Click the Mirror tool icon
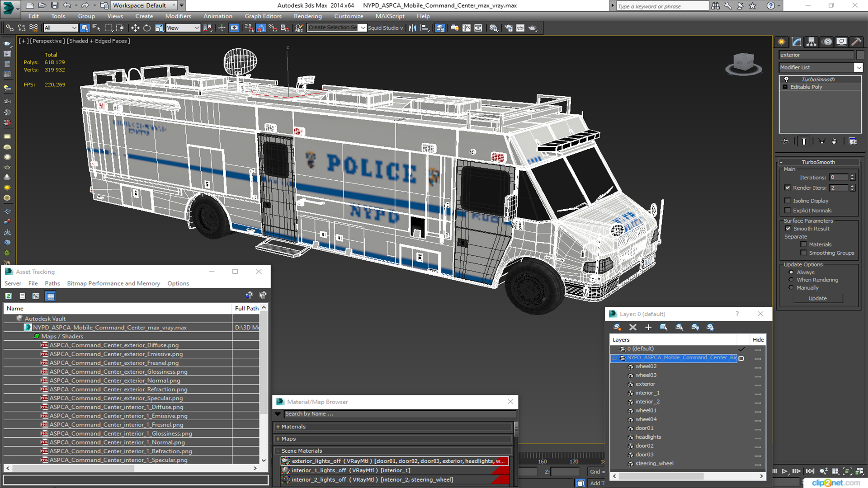 click(x=412, y=28)
